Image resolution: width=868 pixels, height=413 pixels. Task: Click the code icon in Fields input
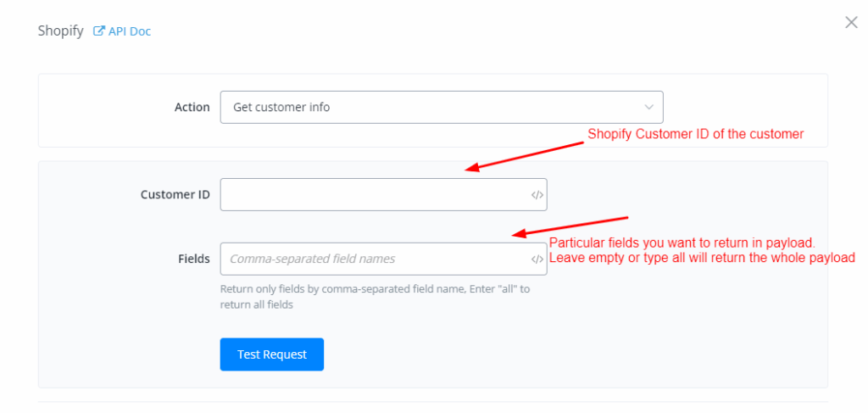[537, 260]
